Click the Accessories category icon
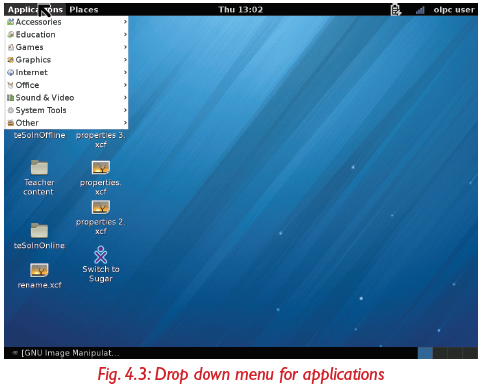This screenshot has height=388, width=501. 11,22
